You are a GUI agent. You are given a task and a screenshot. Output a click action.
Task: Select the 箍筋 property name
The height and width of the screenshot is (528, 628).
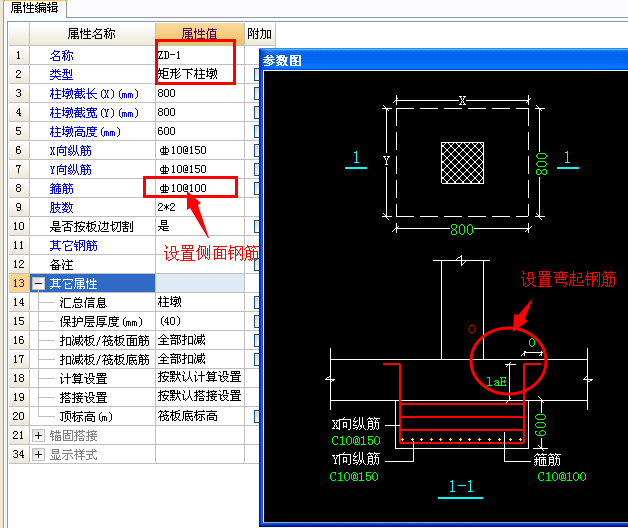[x=62, y=188]
